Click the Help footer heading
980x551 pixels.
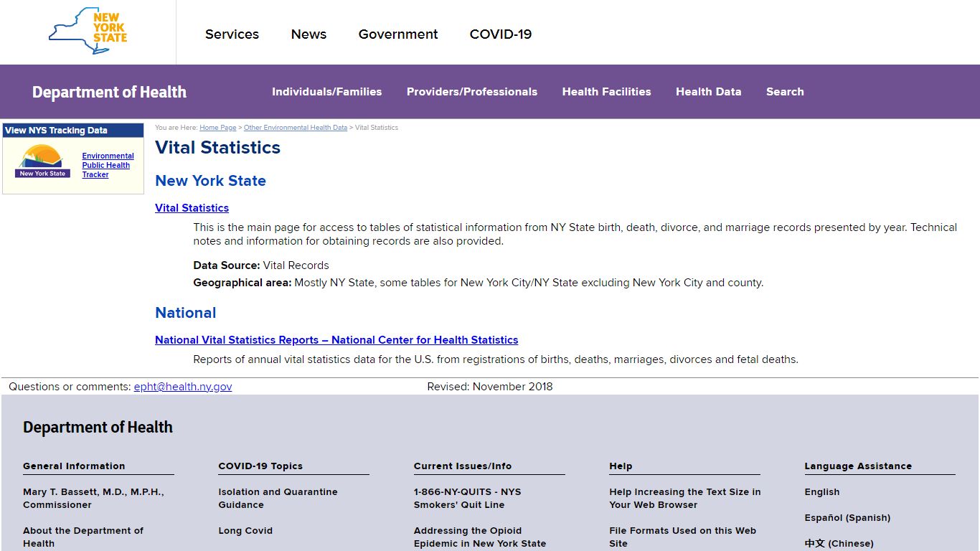[x=621, y=466]
